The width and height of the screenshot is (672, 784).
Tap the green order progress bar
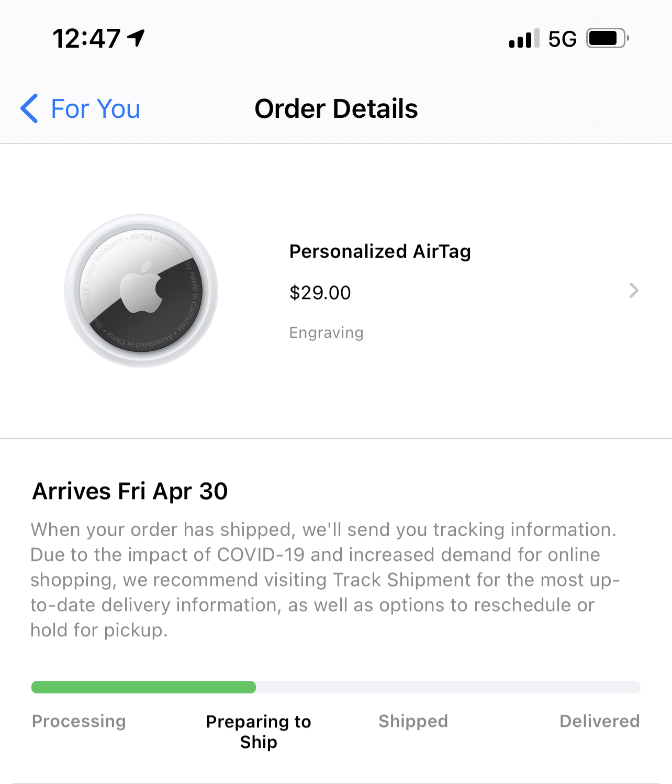[143, 687]
